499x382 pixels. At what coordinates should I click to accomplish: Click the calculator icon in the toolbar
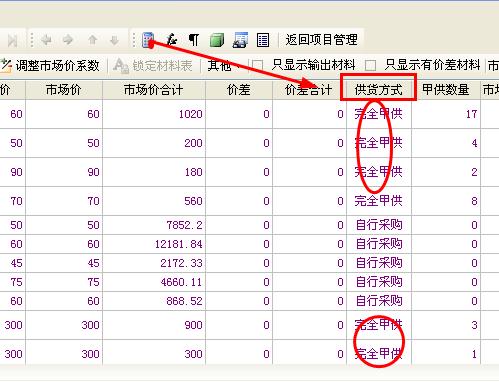tap(148, 40)
